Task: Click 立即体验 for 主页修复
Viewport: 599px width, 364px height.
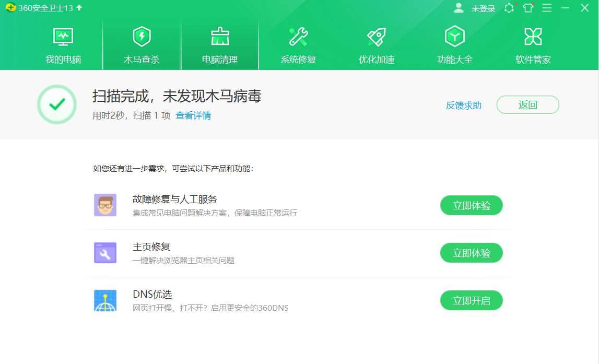Action: tap(472, 253)
